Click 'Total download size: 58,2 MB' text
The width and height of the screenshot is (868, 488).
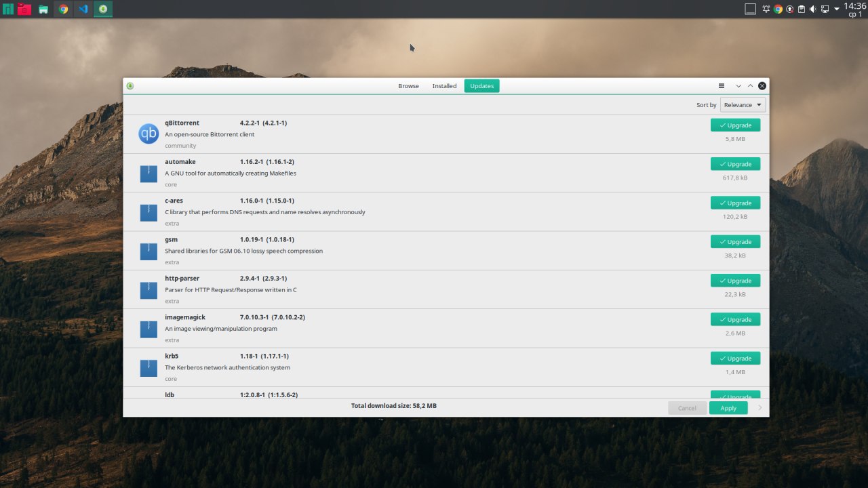[x=394, y=406]
